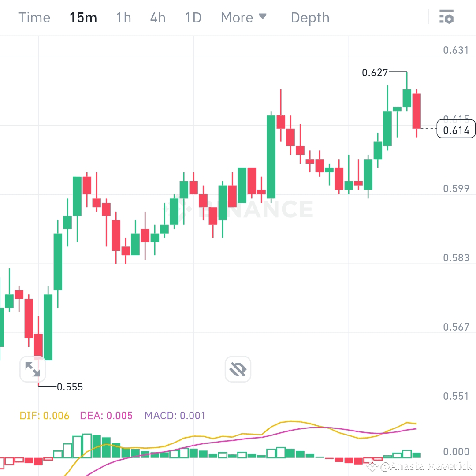
Task: Expand the indicator display options at top right
Action: tap(447, 17)
